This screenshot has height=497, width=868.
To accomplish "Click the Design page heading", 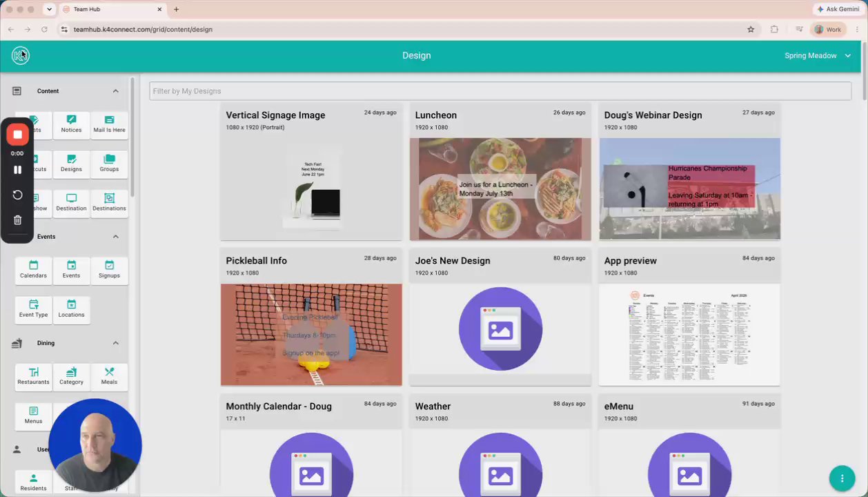I will (417, 55).
